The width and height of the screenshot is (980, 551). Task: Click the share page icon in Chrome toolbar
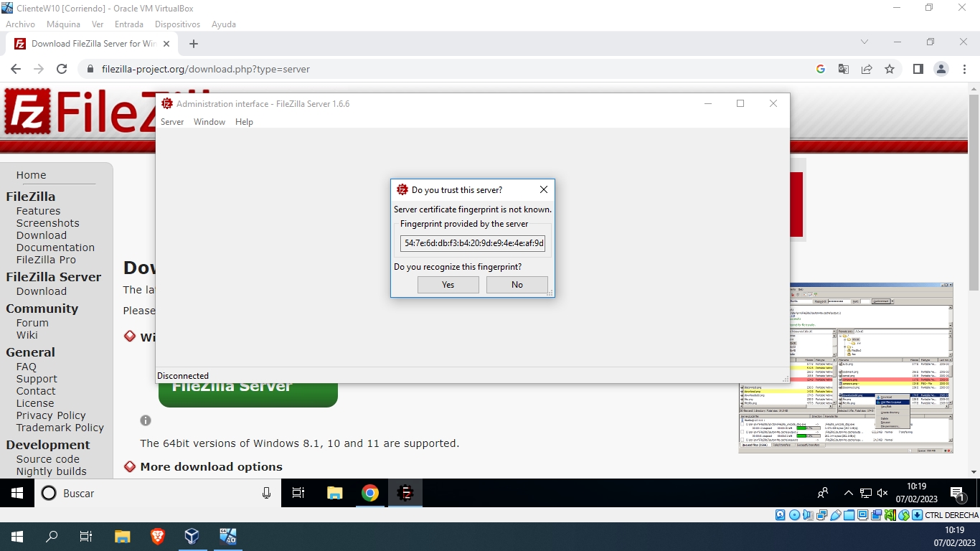point(867,70)
